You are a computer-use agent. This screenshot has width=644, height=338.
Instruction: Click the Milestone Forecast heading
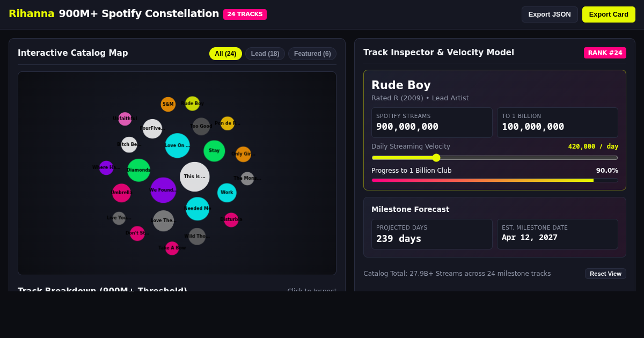pos(411,209)
